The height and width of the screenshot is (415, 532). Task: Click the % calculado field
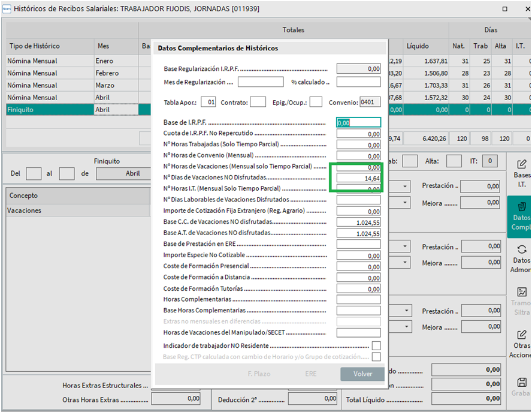tap(359, 82)
